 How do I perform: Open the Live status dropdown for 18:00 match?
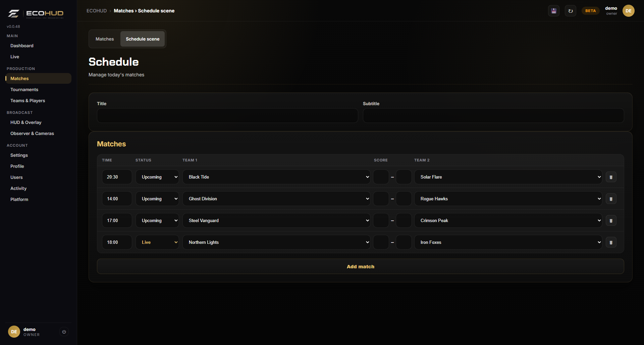157,242
